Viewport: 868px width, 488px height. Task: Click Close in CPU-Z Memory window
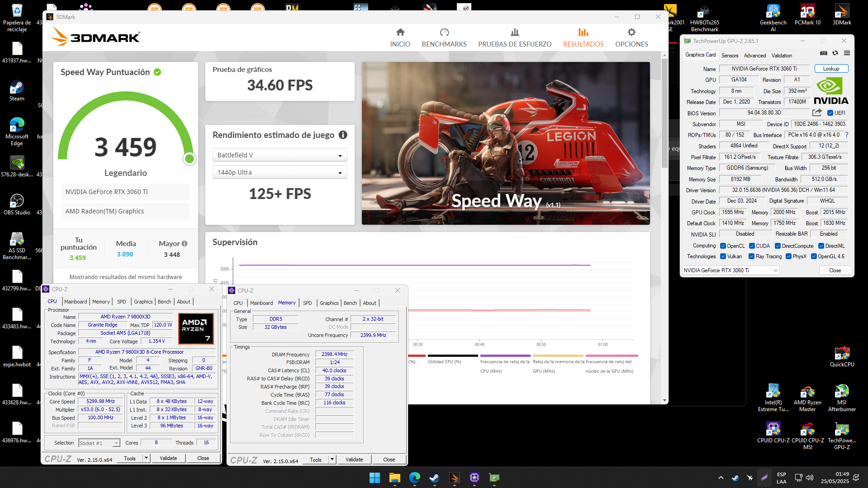point(389,460)
